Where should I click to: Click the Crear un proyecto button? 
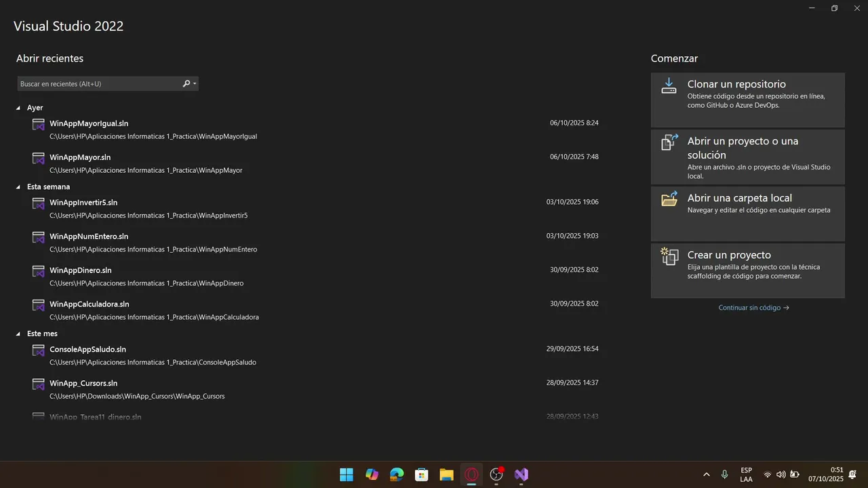(748, 270)
